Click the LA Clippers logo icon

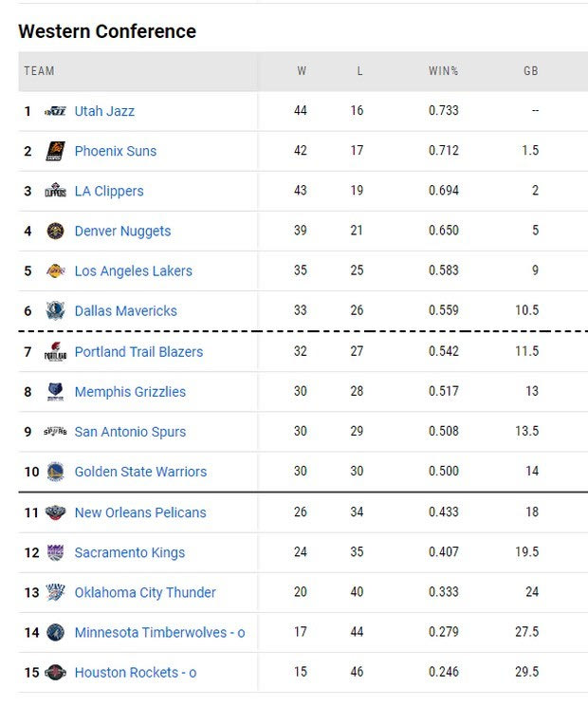pyautogui.click(x=55, y=191)
